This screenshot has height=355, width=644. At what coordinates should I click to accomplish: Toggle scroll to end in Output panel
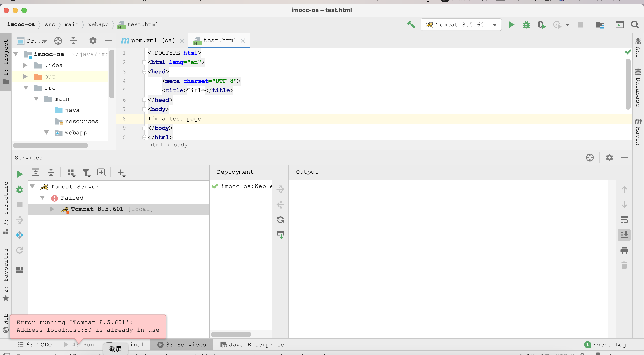pyautogui.click(x=624, y=235)
